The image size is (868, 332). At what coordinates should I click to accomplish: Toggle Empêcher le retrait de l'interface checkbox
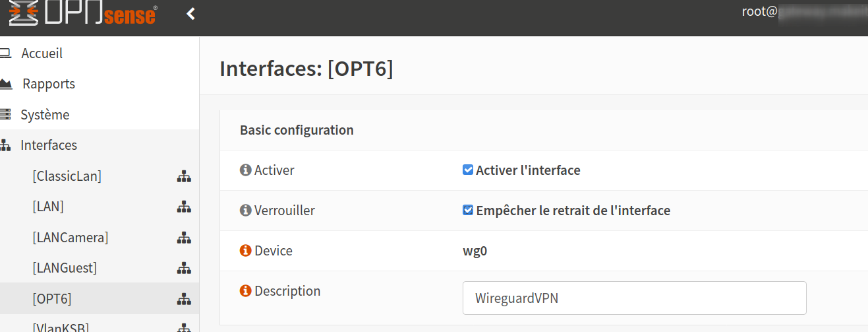(468, 211)
